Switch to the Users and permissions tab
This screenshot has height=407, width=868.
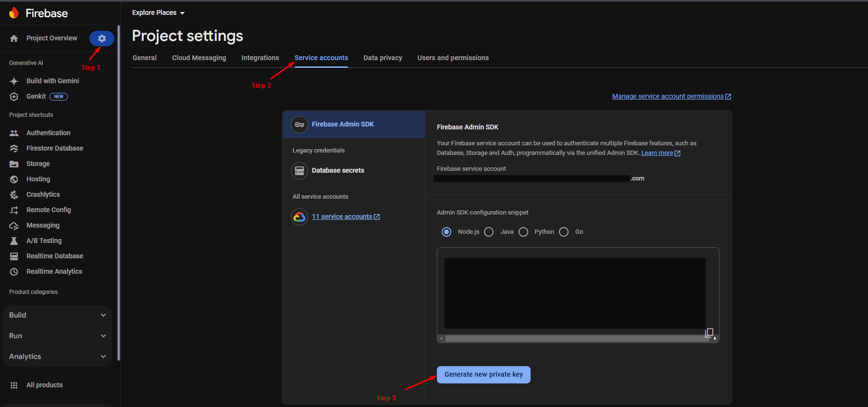click(x=453, y=58)
